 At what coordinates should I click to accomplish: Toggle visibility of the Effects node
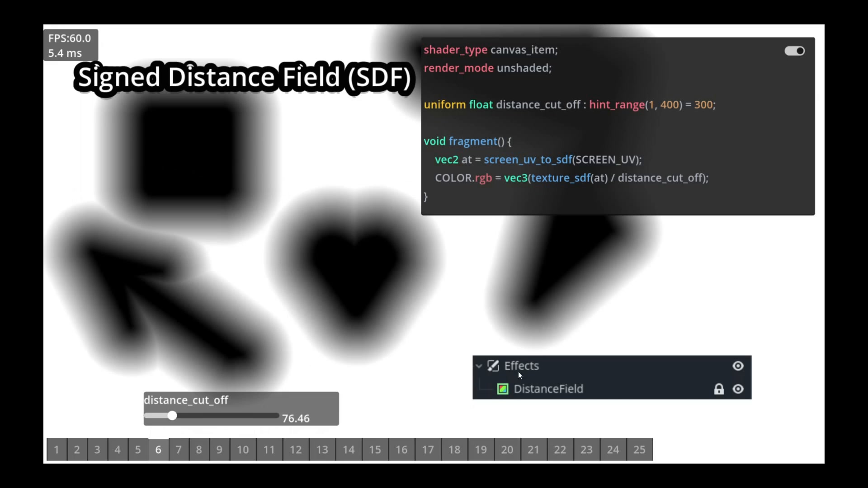pos(738,366)
